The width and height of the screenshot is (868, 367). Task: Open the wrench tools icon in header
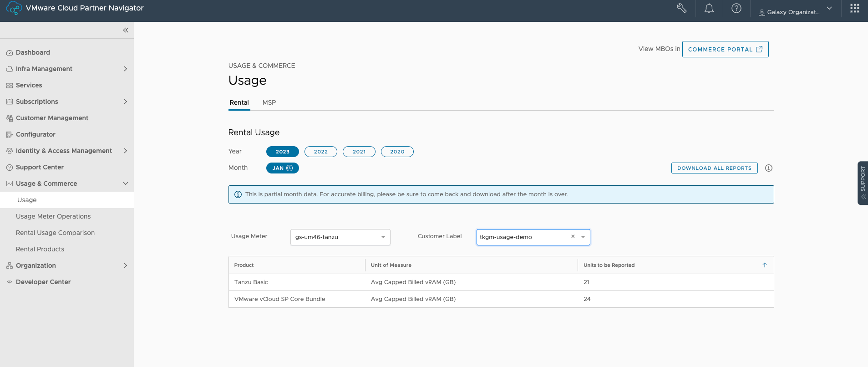(681, 8)
